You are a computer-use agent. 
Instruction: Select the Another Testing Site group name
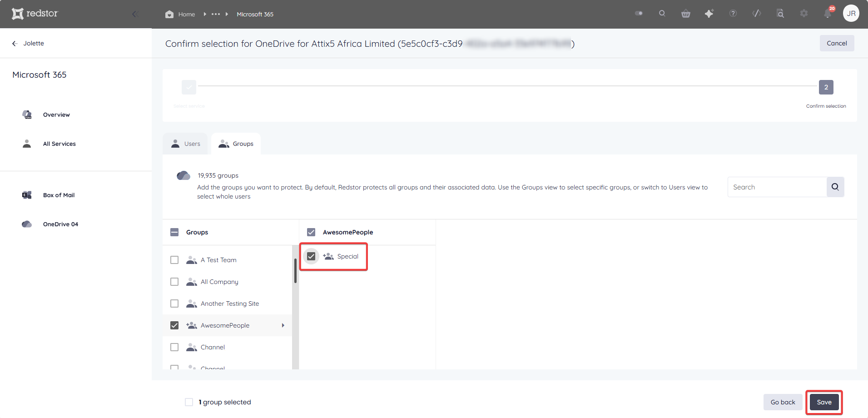click(x=230, y=304)
